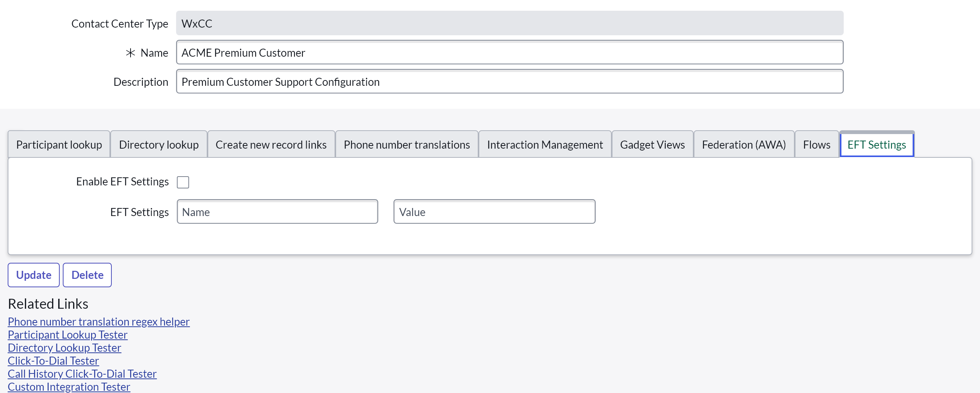Image resolution: width=980 pixels, height=393 pixels.
Task: Open Phone number translations tab
Action: tap(407, 144)
